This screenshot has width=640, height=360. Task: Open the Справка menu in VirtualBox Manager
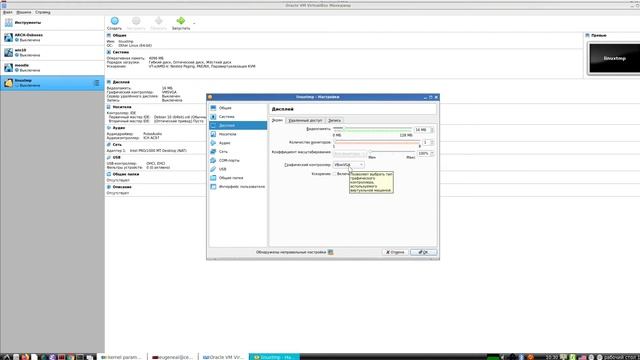point(42,12)
